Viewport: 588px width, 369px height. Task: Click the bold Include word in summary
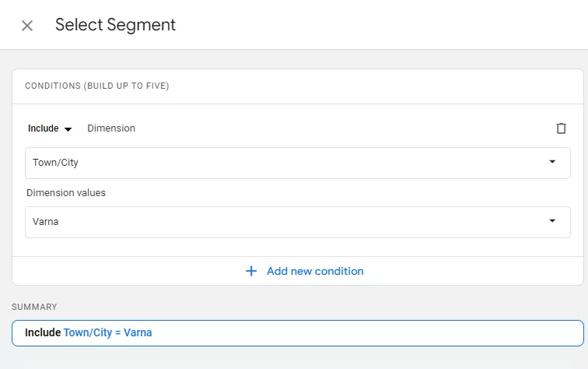(x=43, y=332)
